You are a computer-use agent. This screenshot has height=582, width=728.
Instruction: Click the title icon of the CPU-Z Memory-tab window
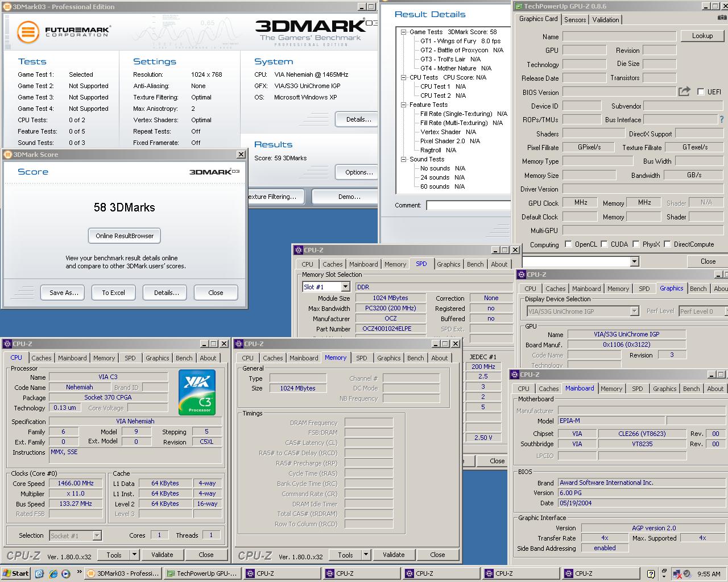point(238,343)
